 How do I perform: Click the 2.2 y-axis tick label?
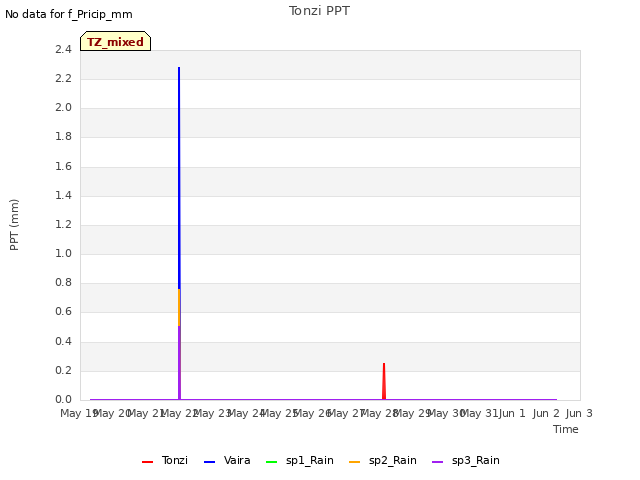[63, 78]
